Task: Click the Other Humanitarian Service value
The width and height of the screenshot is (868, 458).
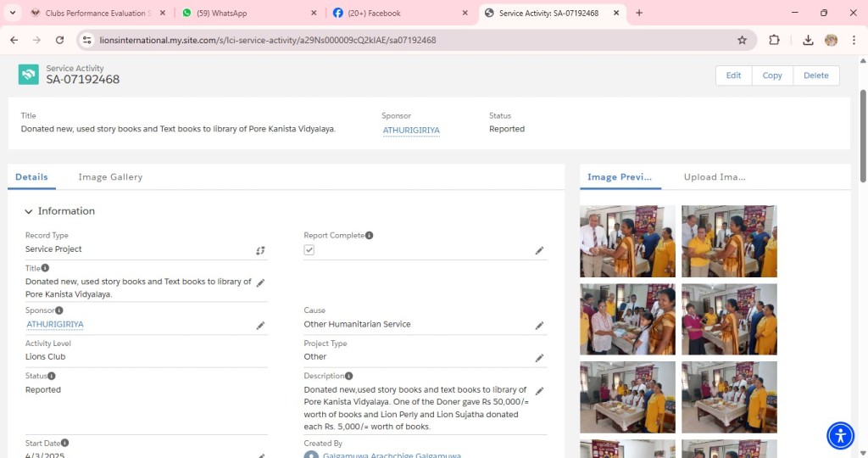Action: 357,325
